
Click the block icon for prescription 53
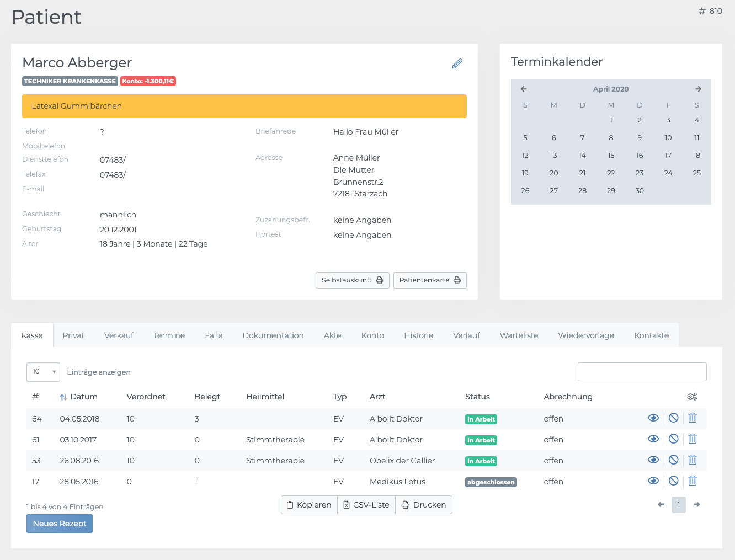pyautogui.click(x=673, y=460)
